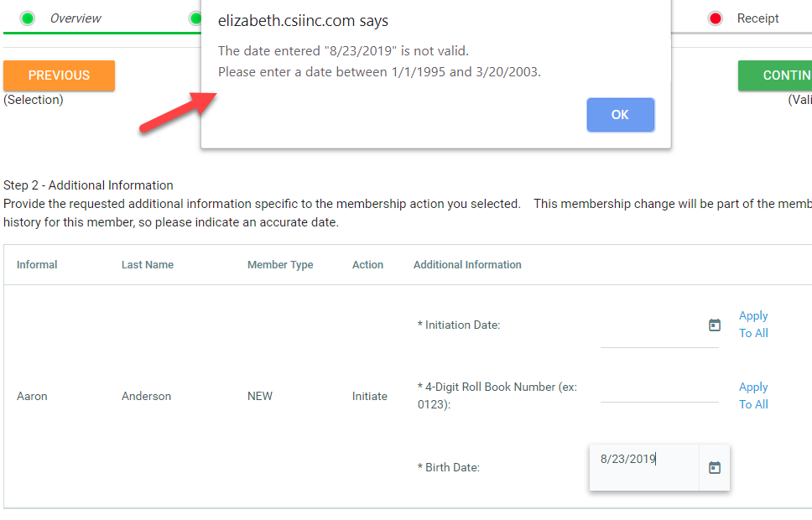This screenshot has height=520, width=812.
Task: Focus the 4-Digit Roll Book Number field
Action: click(x=658, y=390)
